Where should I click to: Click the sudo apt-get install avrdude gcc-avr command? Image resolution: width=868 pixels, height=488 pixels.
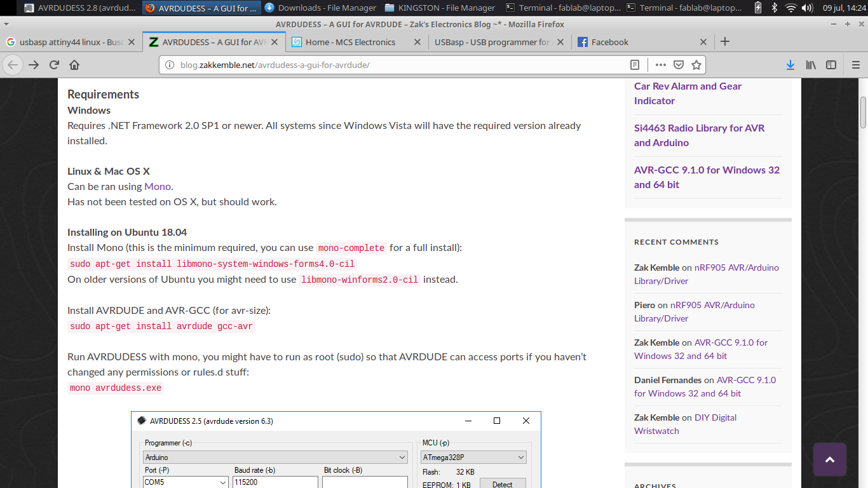[x=161, y=326]
